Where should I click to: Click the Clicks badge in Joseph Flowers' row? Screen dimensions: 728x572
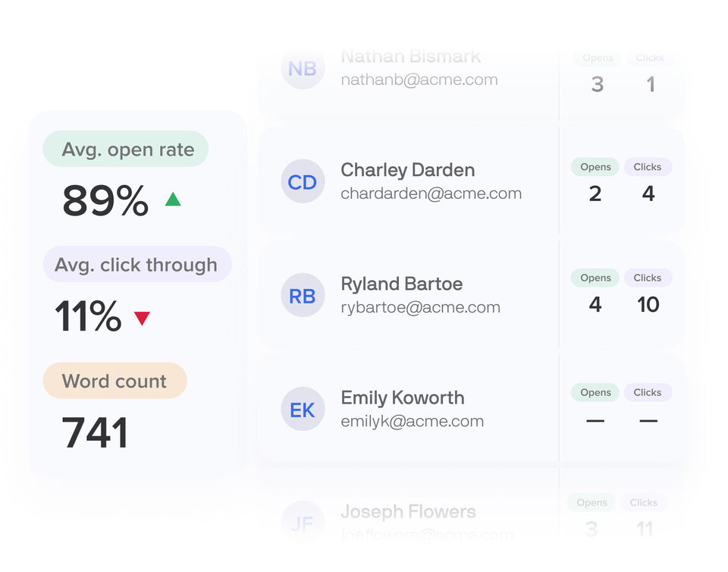point(644,502)
